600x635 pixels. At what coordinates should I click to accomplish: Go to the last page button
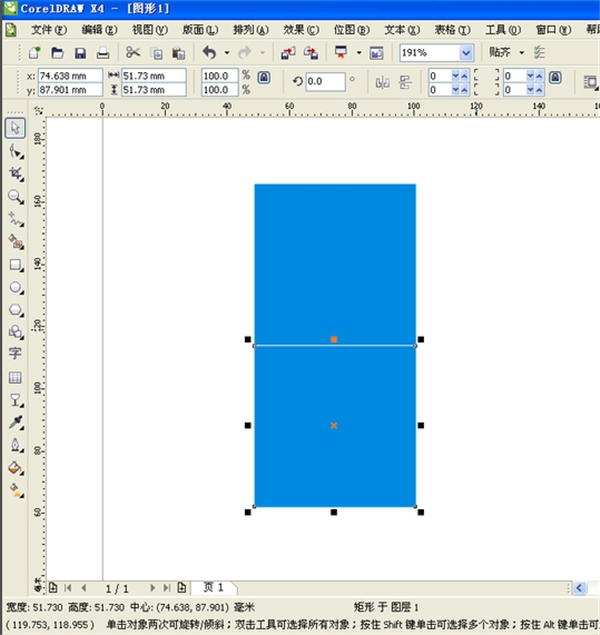click(166, 588)
